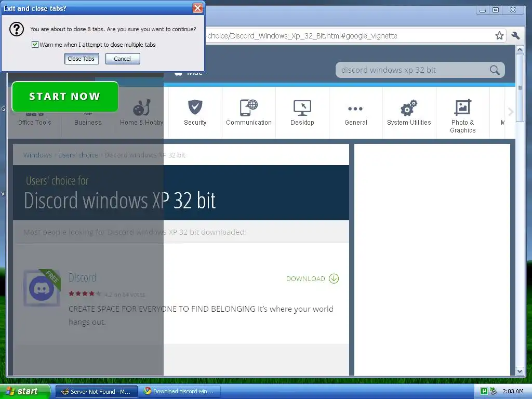Switch to Server Not Found taskbar window

[x=96, y=392]
